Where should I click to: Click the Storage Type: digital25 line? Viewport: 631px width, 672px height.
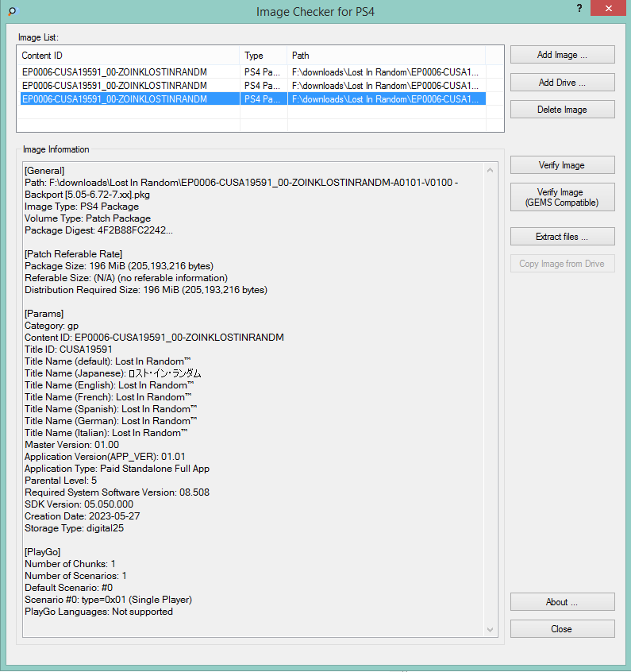pyautogui.click(x=74, y=528)
